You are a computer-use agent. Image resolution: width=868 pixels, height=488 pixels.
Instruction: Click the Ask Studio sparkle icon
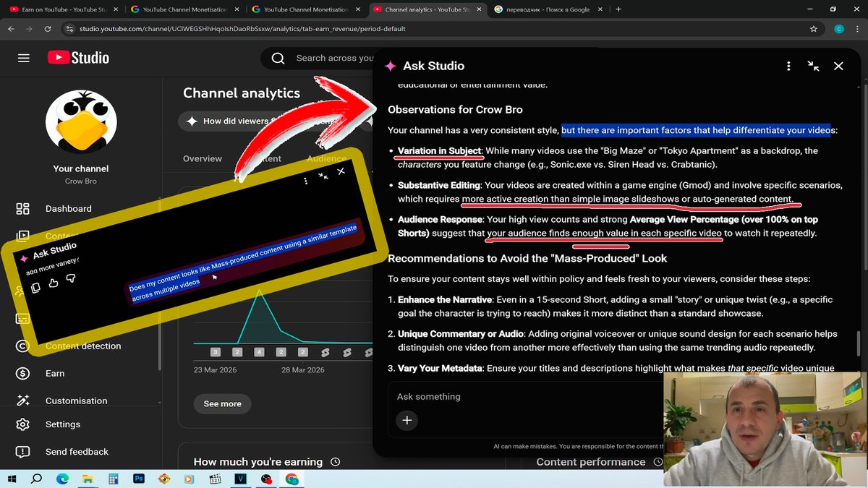391,66
